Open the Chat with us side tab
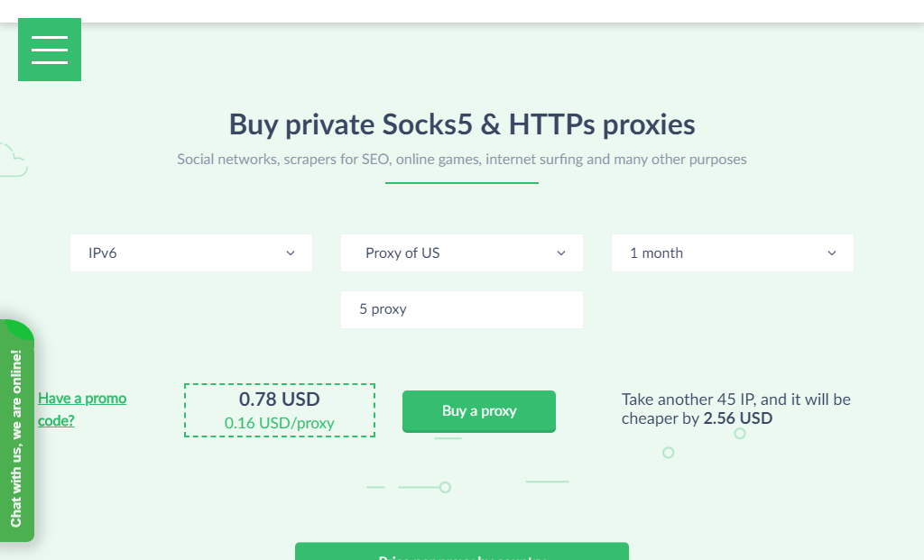 [x=16, y=431]
